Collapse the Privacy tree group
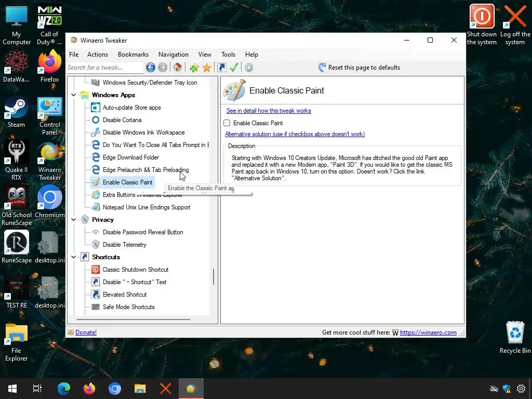 pos(74,220)
